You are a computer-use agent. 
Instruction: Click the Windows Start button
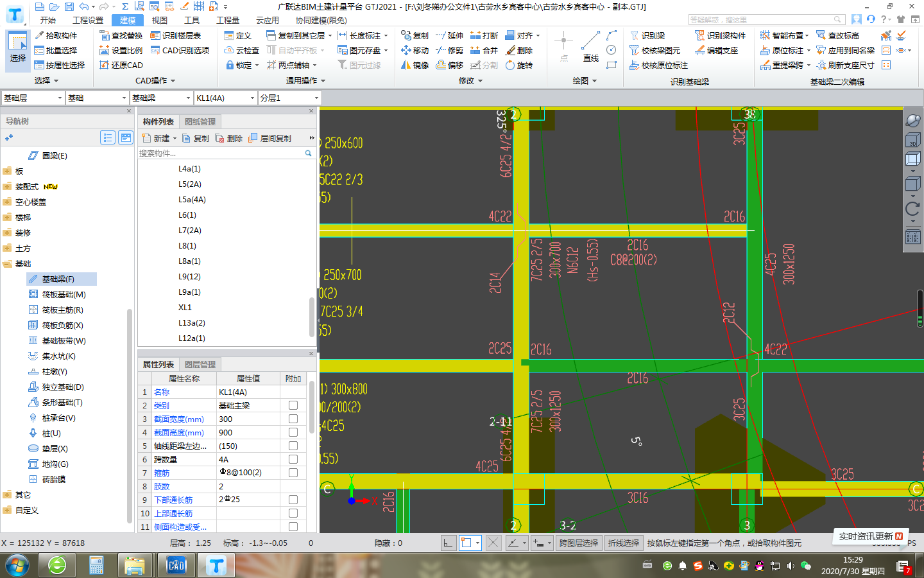click(17, 565)
